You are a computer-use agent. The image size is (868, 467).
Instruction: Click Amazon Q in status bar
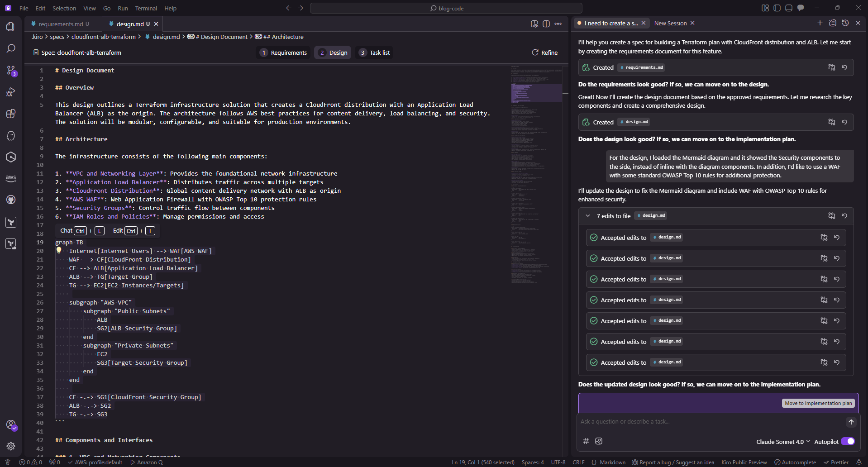(146, 462)
